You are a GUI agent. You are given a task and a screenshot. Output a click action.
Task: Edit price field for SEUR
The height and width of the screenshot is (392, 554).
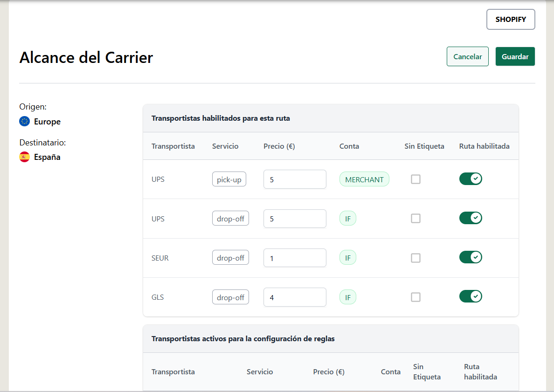pyautogui.click(x=295, y=258)
